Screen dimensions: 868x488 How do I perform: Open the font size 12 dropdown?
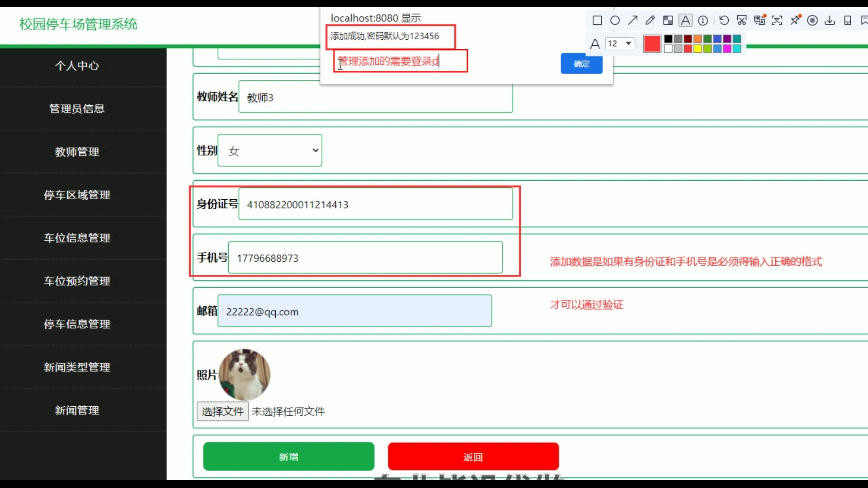click(620, 43)
